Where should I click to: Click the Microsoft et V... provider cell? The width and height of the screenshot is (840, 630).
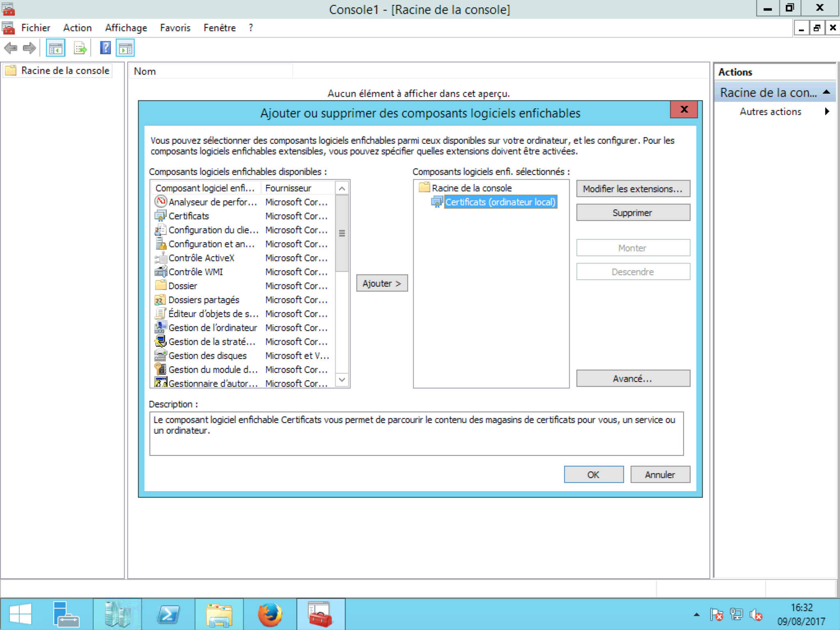(x=297, y=356)
